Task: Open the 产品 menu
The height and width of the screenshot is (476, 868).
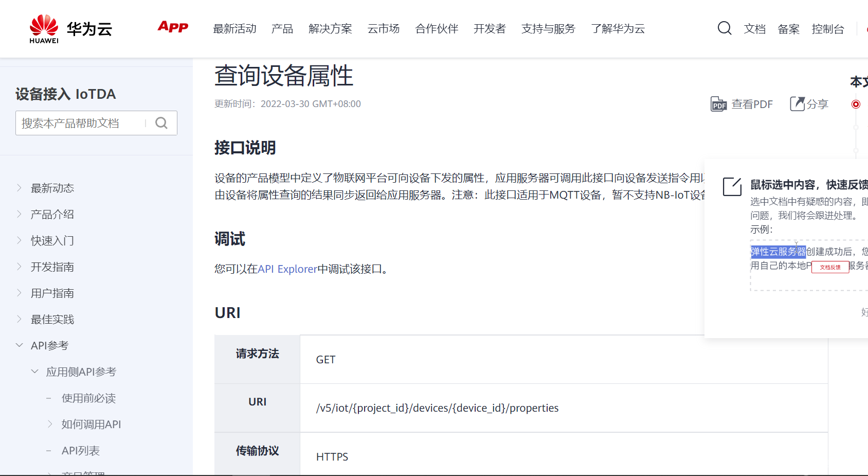Action: point(282,29)
